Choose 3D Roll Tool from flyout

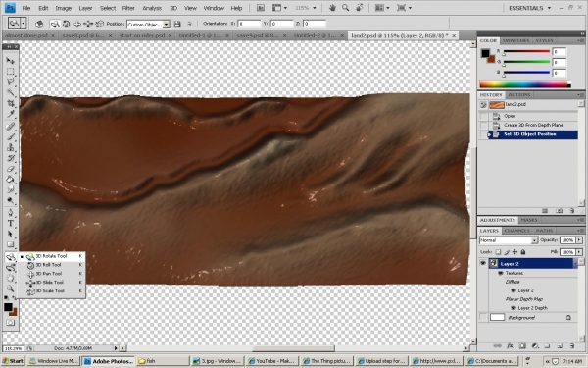(52, 265)
